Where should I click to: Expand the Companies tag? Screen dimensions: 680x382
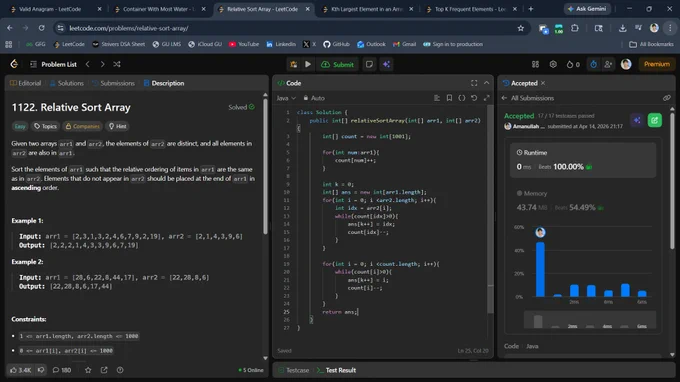coord(82,126)
